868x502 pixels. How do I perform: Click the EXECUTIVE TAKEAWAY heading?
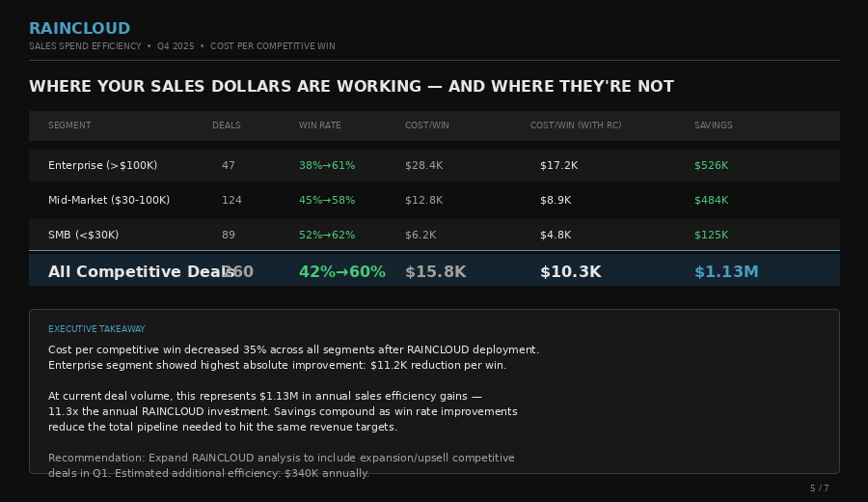96,329
